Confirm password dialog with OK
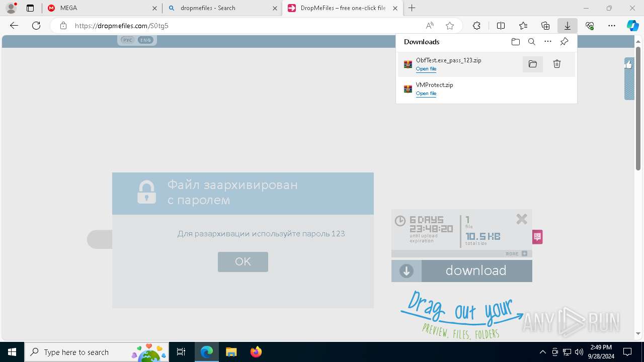 (243, 262)
